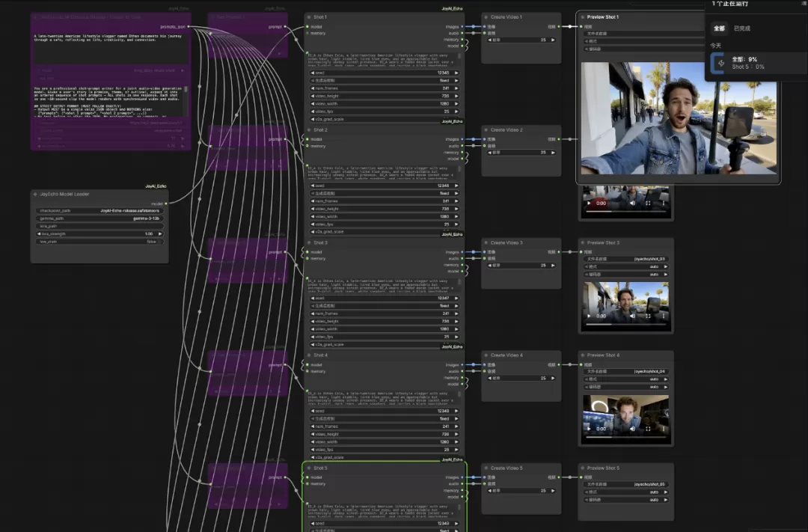Play the partly hidden video below Preview Shot 1
Screen dimensions: 808x532
(589, 203)
